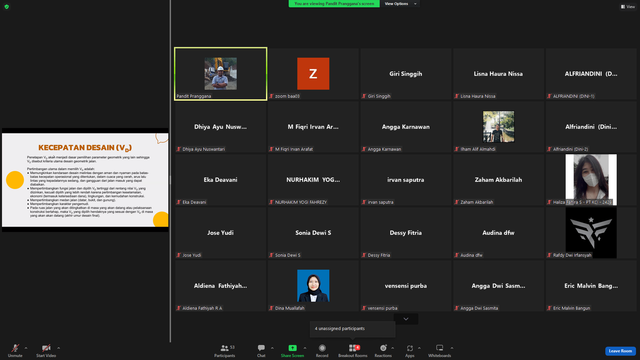Select Zaham Akbarilah's participant tile
This screenshot has width=640, height=360.
point(498,180)
